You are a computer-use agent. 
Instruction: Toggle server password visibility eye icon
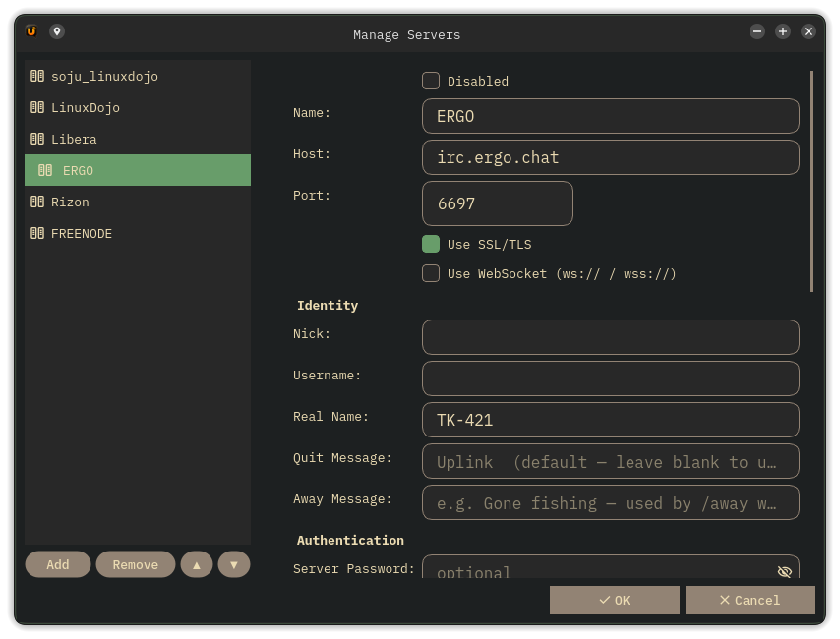click(x=784, y=571)
